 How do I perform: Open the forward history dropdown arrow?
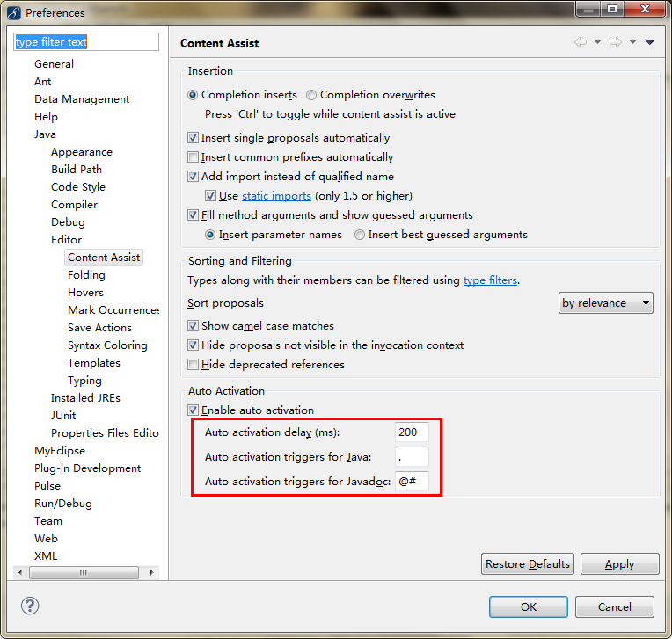632,42
